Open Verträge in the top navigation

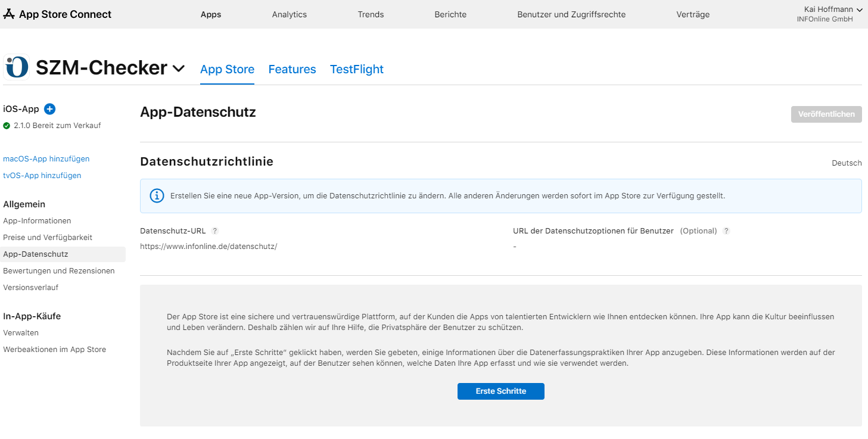pyautogui.click(x=693, y=14)
